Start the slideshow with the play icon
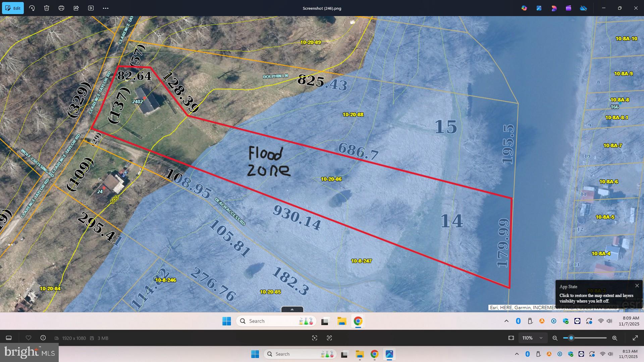The image size is (644, 362). 91,8
